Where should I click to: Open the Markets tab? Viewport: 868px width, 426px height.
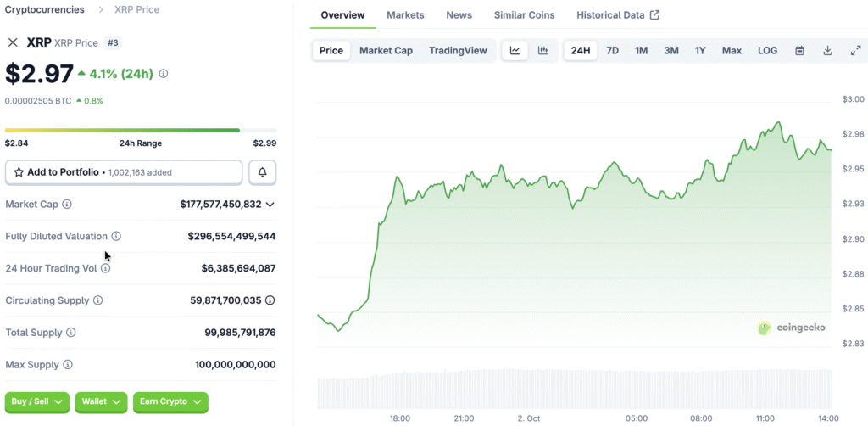405,15
